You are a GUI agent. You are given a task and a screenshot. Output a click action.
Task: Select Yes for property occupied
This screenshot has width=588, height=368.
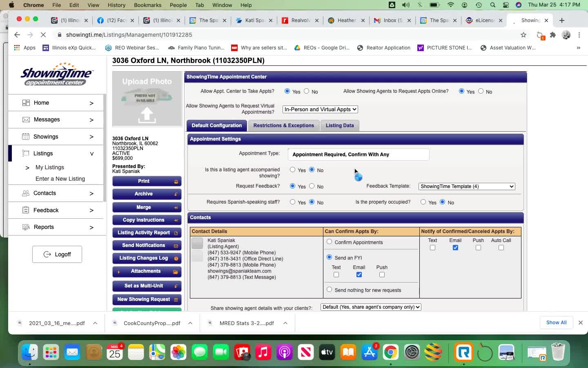point(423,202)
